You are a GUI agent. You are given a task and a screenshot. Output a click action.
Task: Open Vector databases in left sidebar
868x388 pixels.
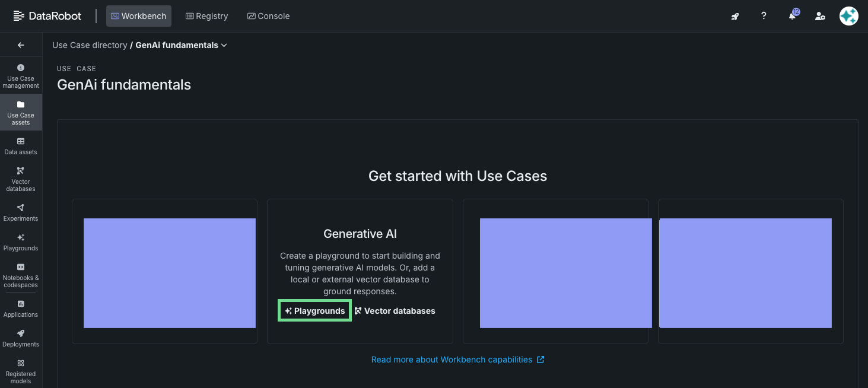pyautogui.click(x=21, y=179)
